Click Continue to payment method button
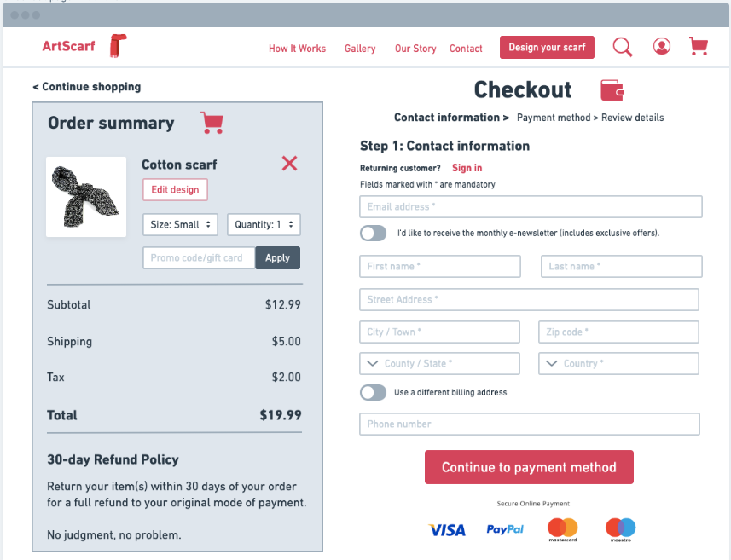The image size is (731, 560). tap(529, 467)
